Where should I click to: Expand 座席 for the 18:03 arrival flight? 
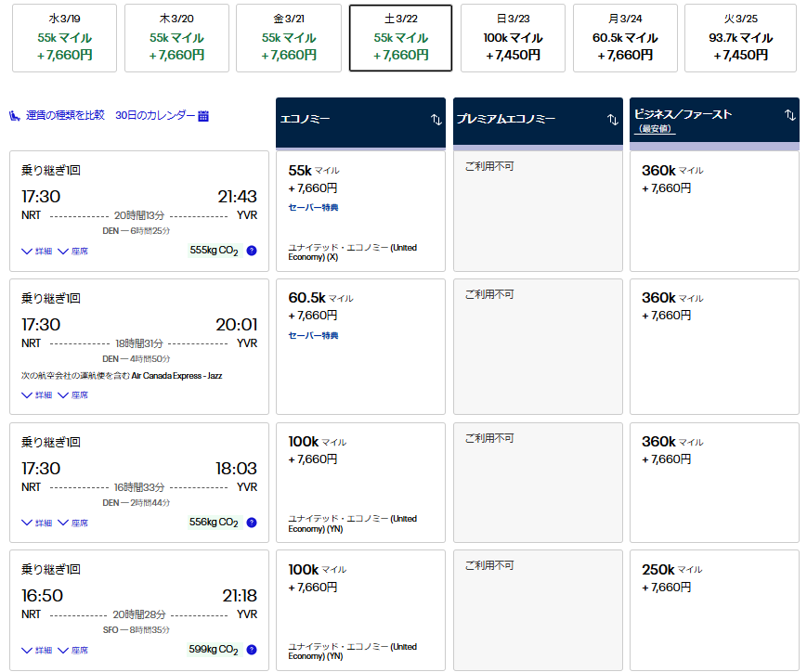(73, 523)
